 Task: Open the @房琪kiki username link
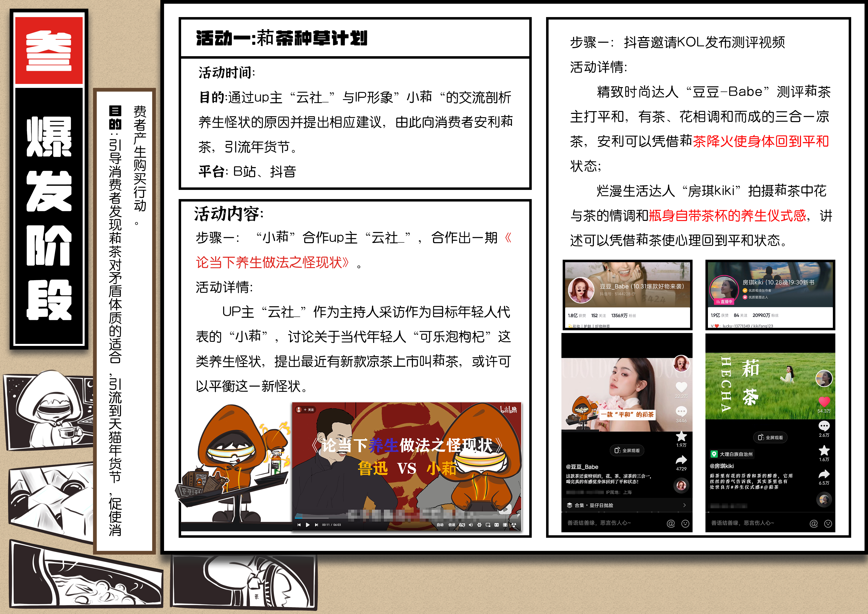722,466
